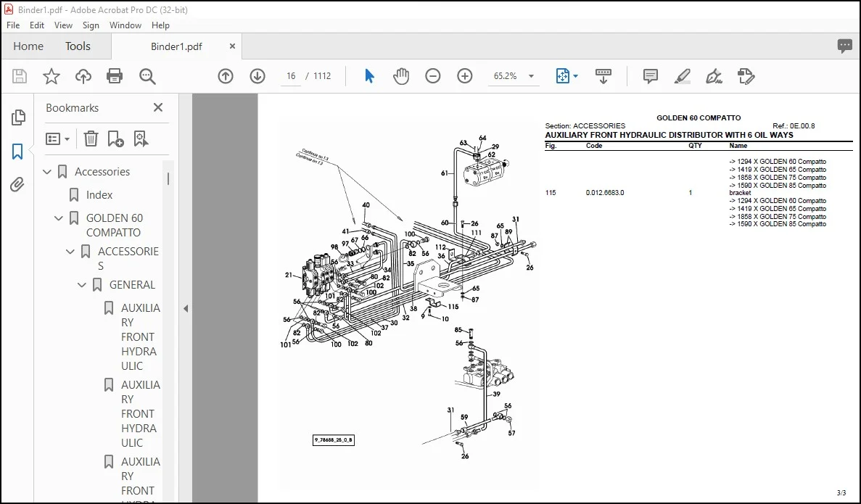This screenshot has height=504, width=861.
Task: Click the Ref.: 0E.00.8 text
Action: (x=794, y=125)
